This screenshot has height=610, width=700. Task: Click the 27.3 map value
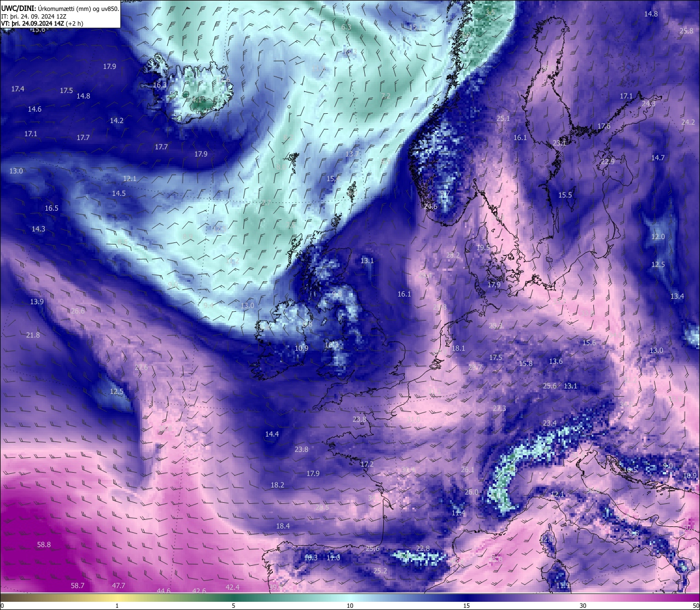pos(499,408)
